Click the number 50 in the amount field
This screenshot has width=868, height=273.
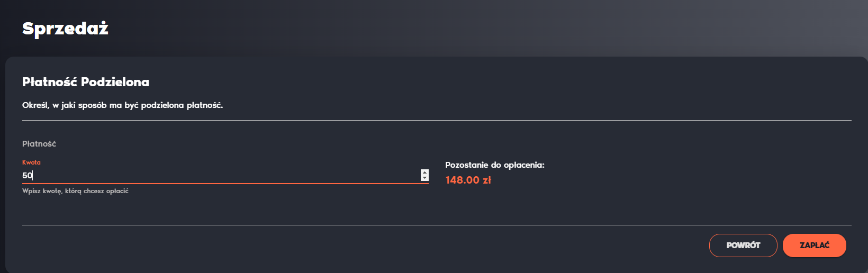tap(27, 175)
